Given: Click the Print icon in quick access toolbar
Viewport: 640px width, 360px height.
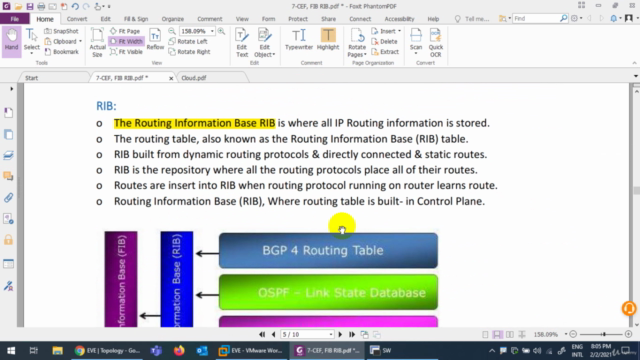Looking at the screenshot, I should coord(41,6).
